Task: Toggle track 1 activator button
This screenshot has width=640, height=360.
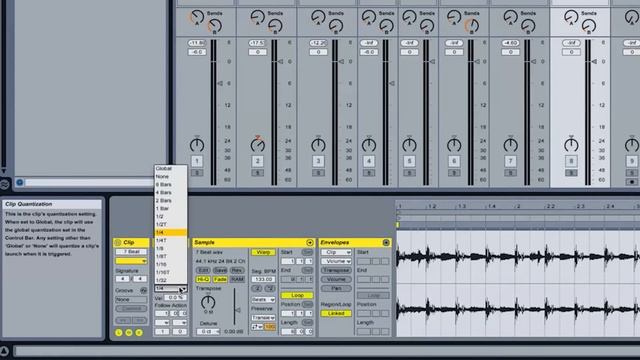Action: pos(197,161)
